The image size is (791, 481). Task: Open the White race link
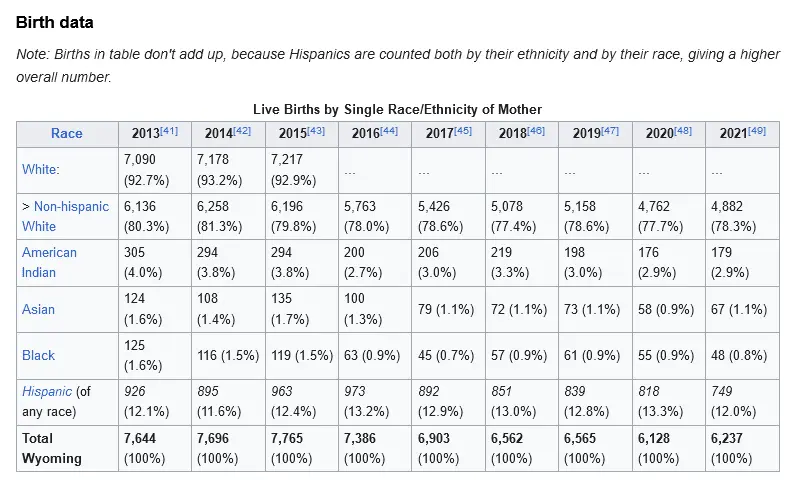point(39,170)
